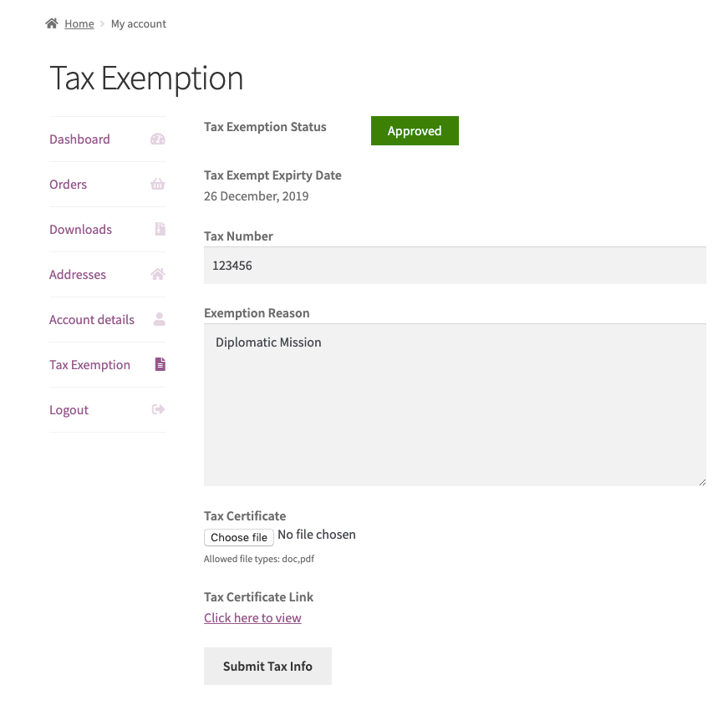Navigate to Addresses in the sidebar
This screenshot has height=710, width=728.
(78, 275)
